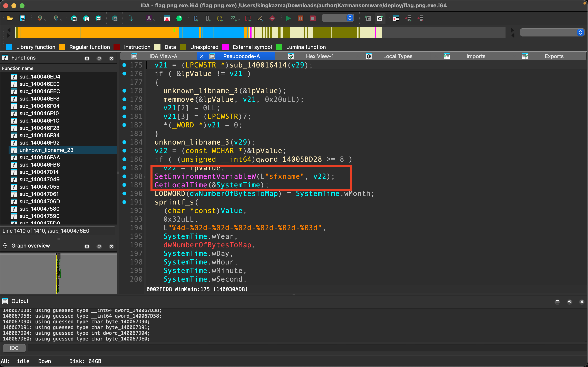This screenshot has height=367, width=588.
Task: Toggle breakpoint dot on line 175
Action: click(x=124, y=65)
